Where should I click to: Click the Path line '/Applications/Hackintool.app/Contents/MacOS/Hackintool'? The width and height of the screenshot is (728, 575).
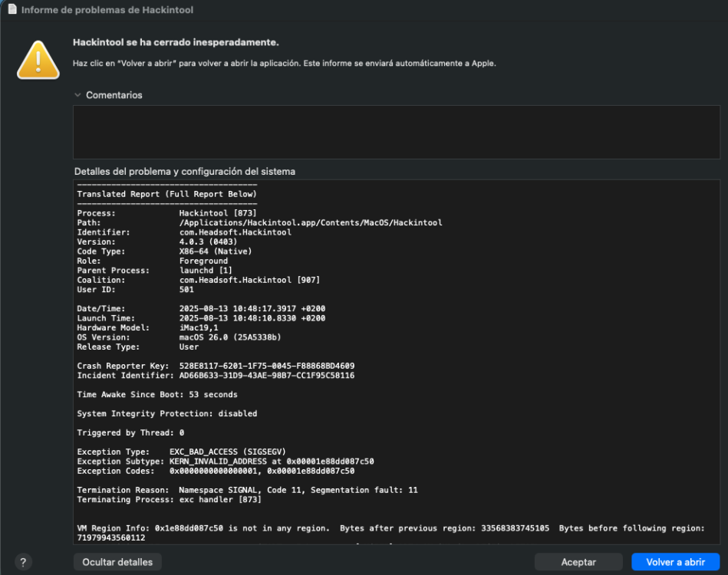(311, 223)
